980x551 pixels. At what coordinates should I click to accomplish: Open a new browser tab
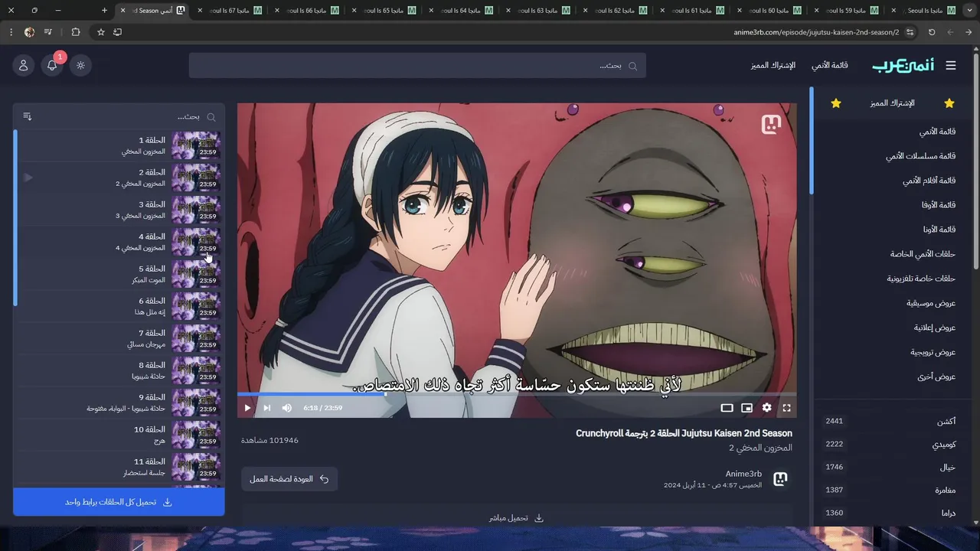click(104, 10)
